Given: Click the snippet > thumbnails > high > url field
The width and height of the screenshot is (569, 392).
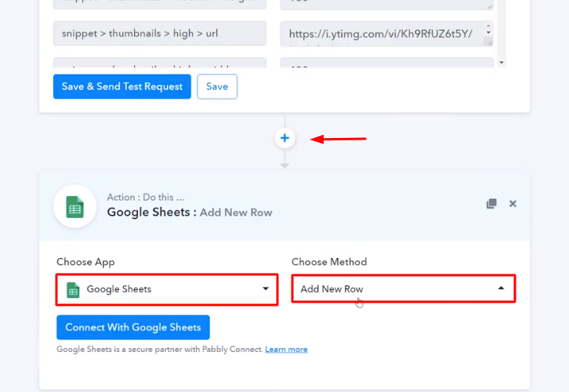Looking at the screenshot, I should click(x=160, y=34).
